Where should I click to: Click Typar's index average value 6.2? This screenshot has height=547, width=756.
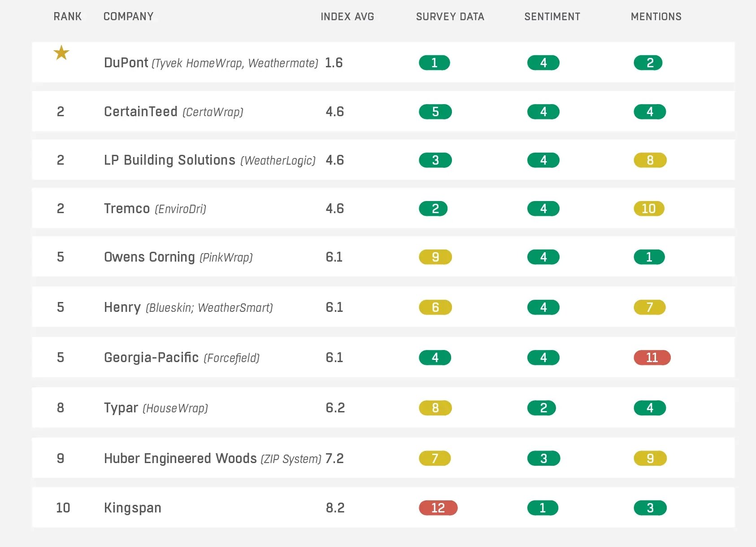(x=335, y=407)
